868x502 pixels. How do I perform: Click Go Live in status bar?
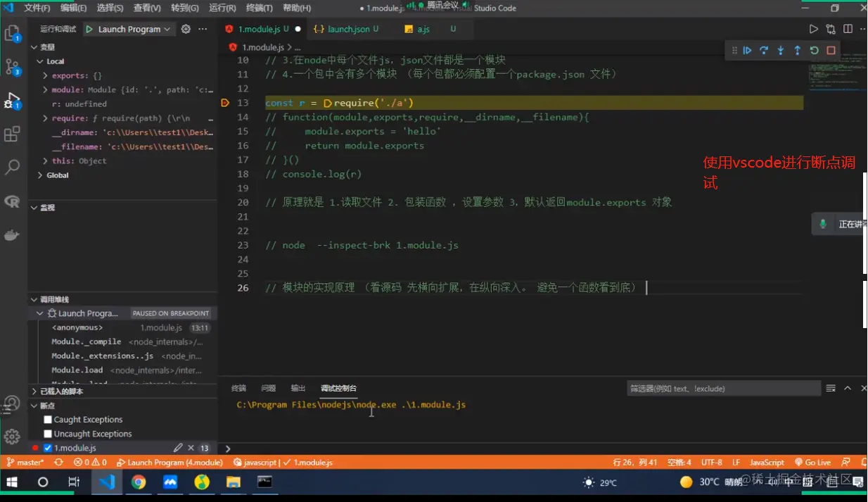tap(812, 463)
